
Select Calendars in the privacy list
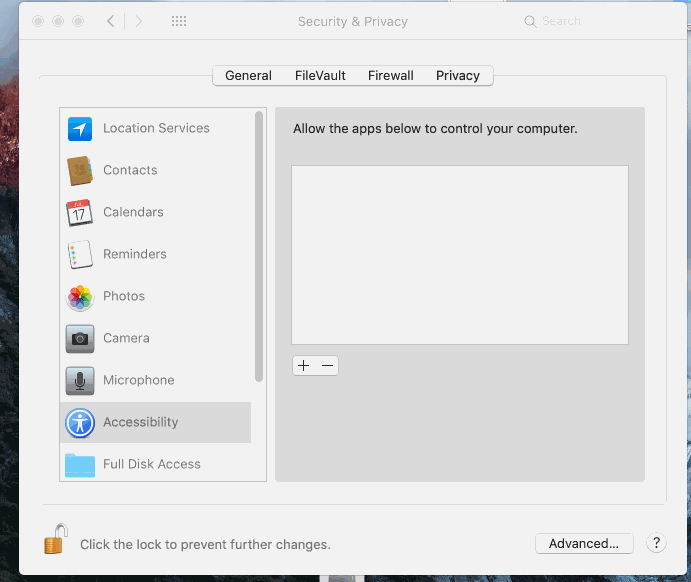point(156,212)
